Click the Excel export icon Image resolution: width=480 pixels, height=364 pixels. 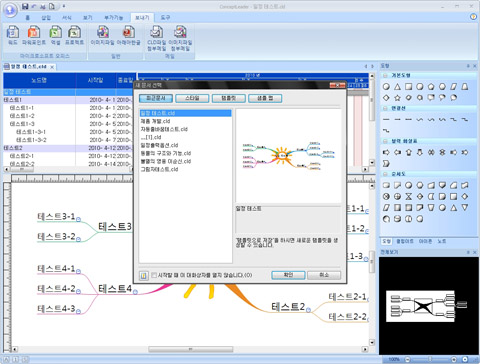tap(55, 32)
